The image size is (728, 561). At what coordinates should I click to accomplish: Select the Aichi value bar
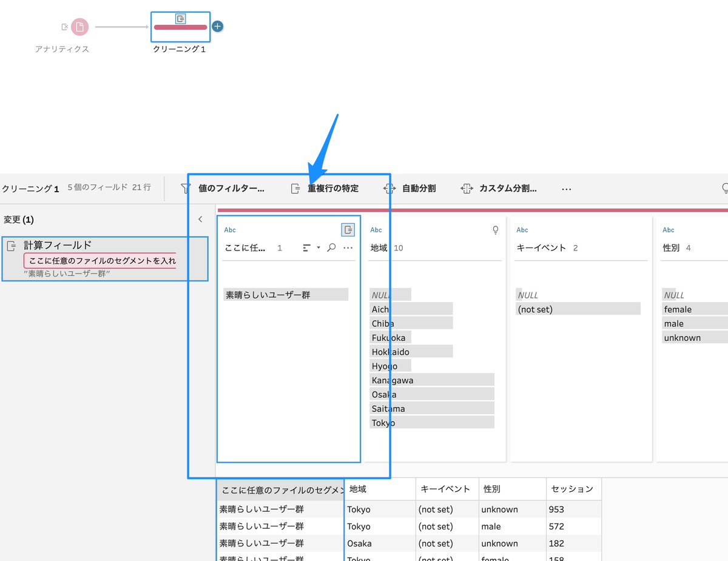point(411,309)
